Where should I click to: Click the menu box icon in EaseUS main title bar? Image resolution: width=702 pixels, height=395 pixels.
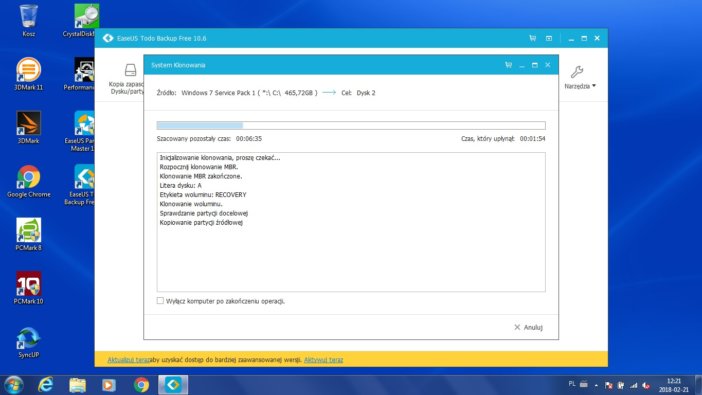tap(549, 39)
